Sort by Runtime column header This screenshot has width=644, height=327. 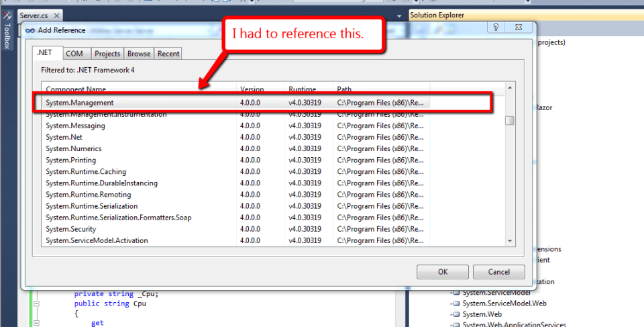click(x=309, y=89)
